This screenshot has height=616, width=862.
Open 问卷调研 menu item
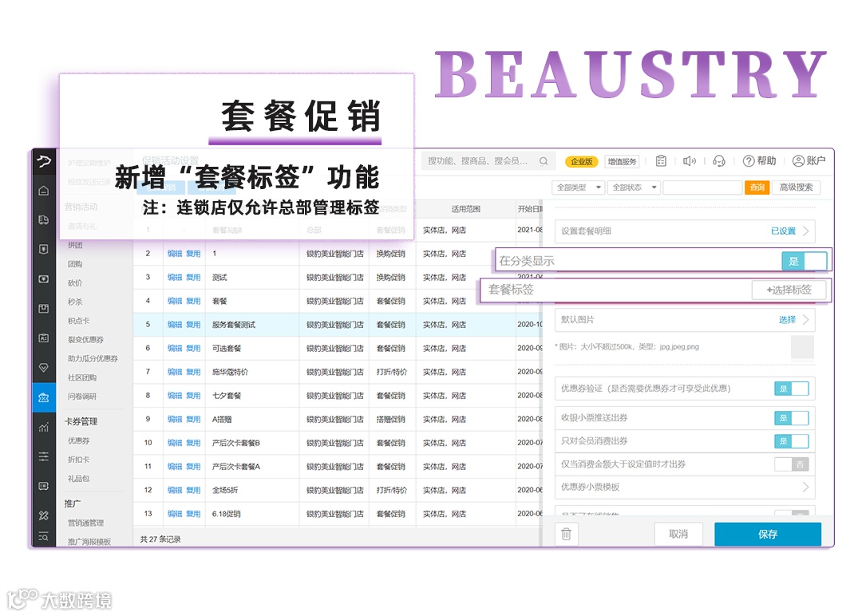click(x=82, y=397)
